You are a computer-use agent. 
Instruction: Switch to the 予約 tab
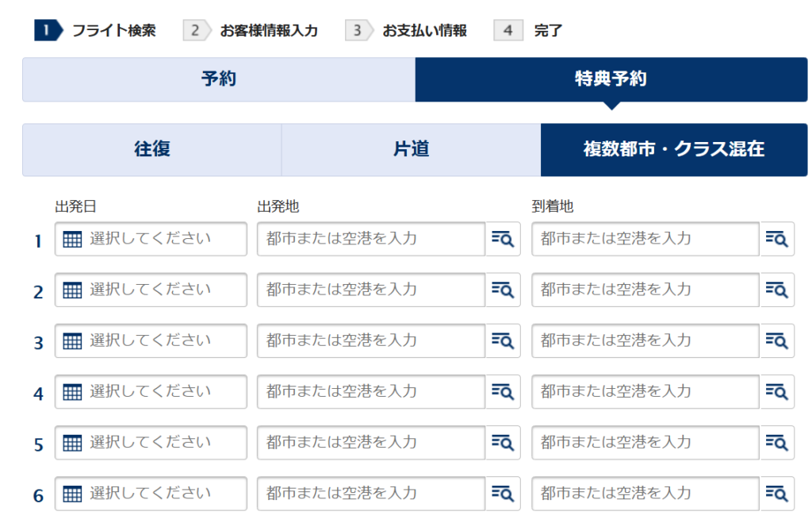click(x=218, y=79)
